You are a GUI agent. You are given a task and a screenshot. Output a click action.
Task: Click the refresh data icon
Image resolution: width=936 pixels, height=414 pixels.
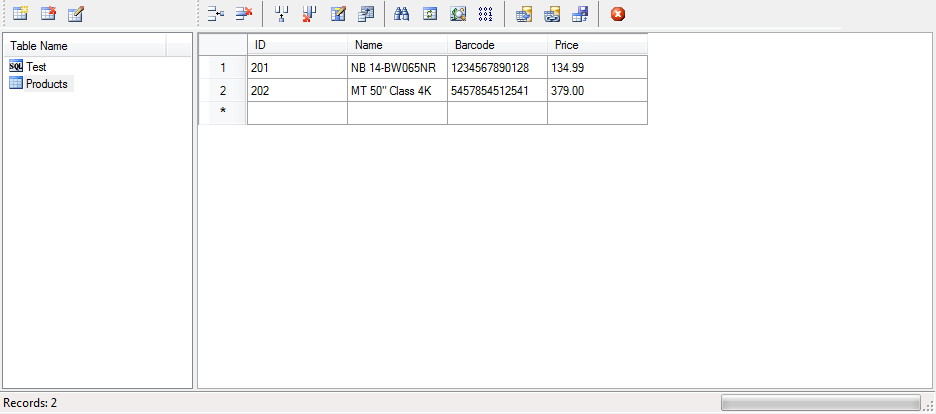coord(430,14)
